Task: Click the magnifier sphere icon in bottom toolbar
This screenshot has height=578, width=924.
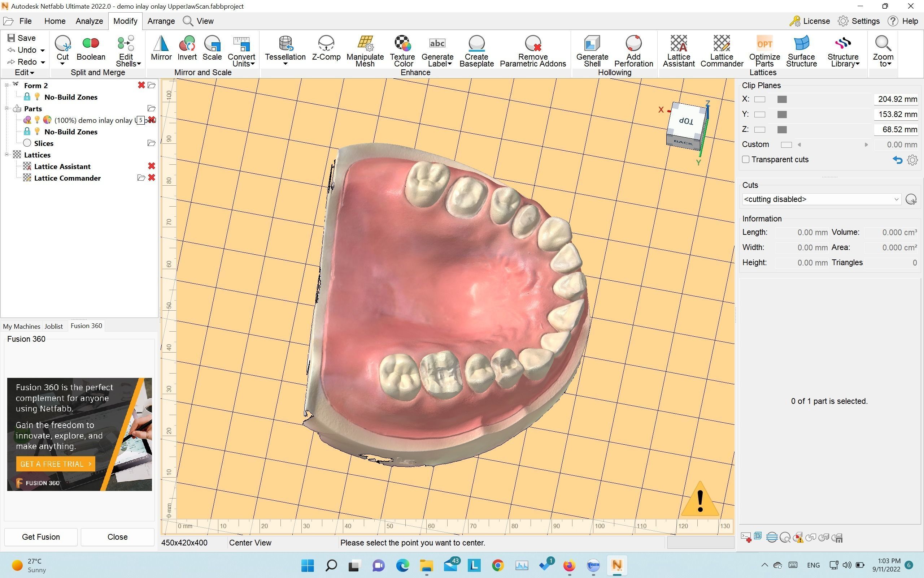Action: click(785, 538)
